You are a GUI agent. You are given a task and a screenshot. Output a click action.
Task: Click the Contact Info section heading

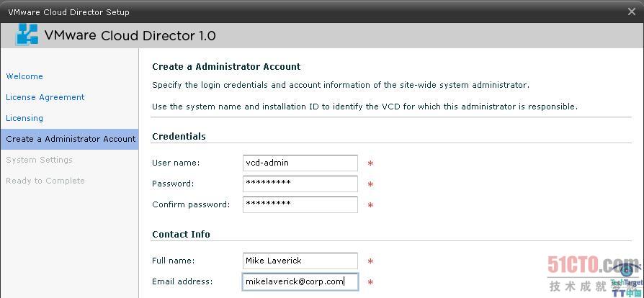(x=181, y=235)
